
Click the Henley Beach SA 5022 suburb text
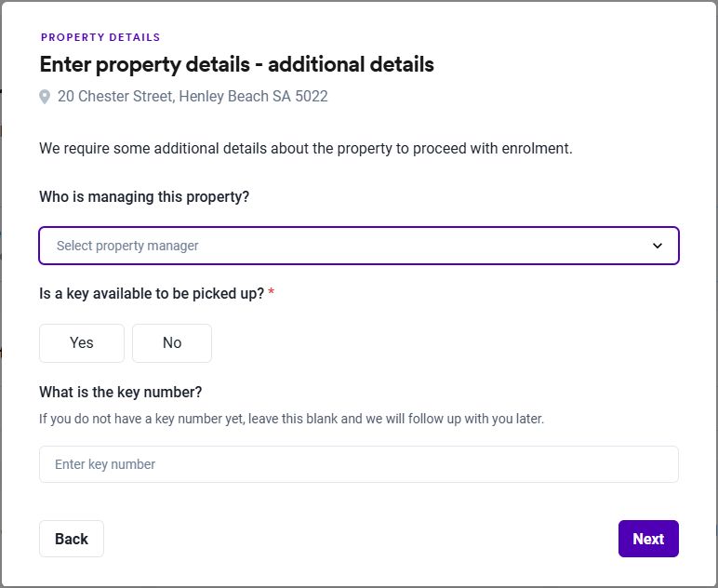pyautogui.click(x=253, y=97)
